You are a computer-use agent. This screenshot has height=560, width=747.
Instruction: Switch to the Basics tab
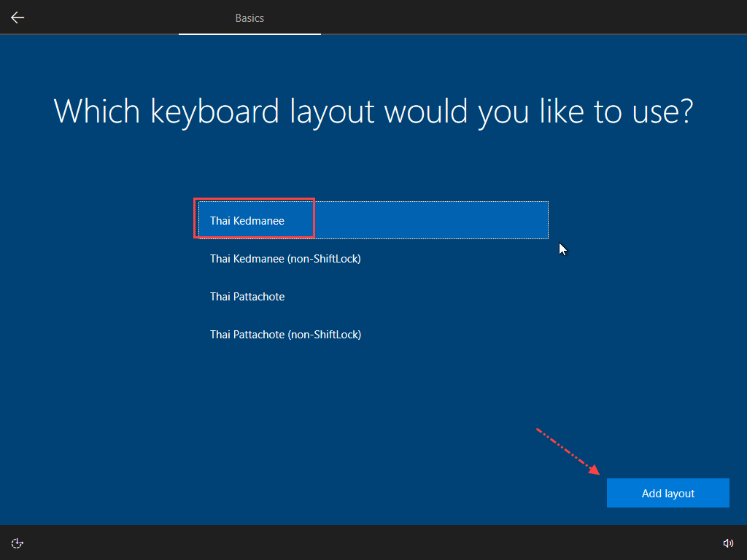(x=249, y=17)
